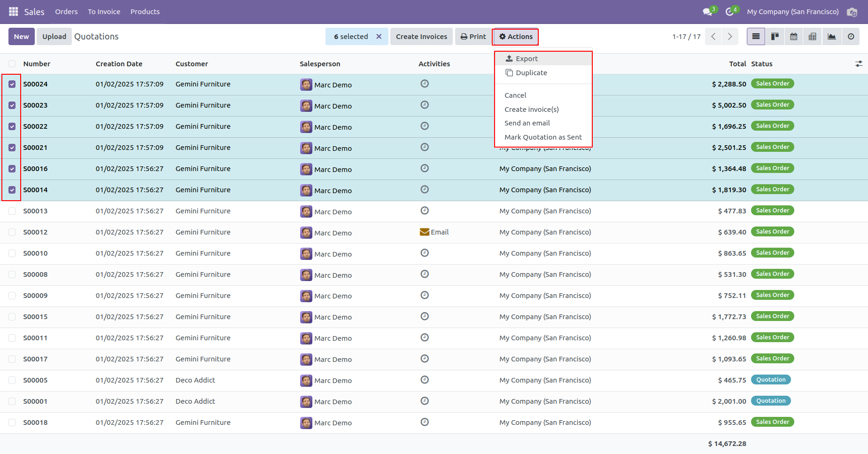868x454 pixels.
Task: Uncheck the S00021 row checkbox
Action: (x=12, y=148)
